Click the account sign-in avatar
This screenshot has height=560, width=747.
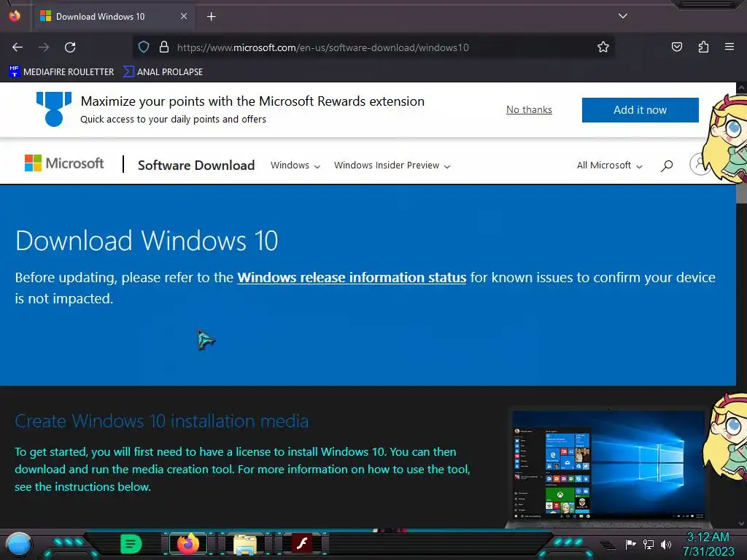(700, 164)
